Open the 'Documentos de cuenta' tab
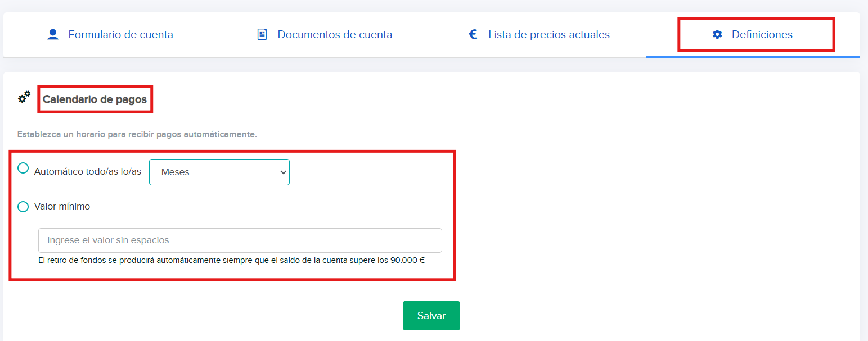The width and height of the screenshot is (868, 341). pyautogui.click(x=335, y=35)
